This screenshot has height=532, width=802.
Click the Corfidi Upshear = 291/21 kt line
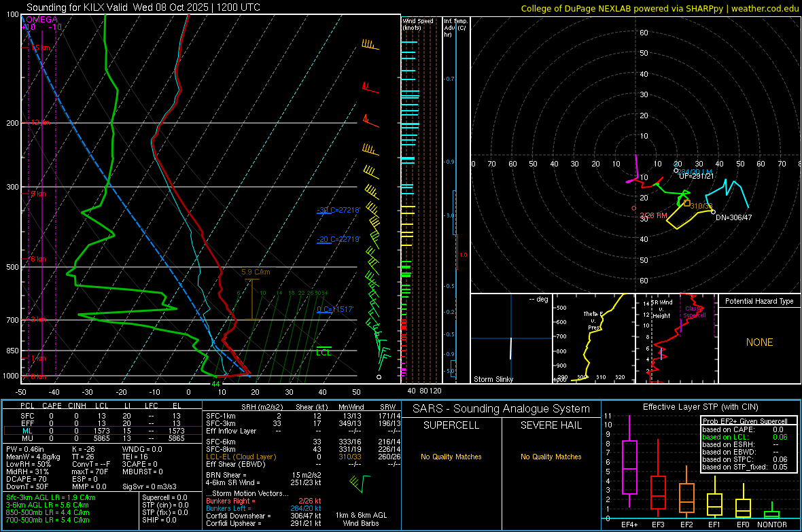click(264, 523)
